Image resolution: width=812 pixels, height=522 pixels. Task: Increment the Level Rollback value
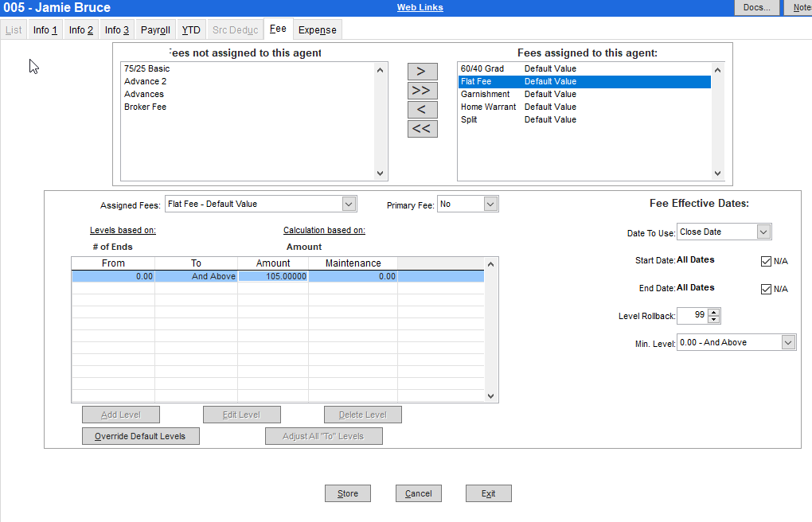coord(715,312)
